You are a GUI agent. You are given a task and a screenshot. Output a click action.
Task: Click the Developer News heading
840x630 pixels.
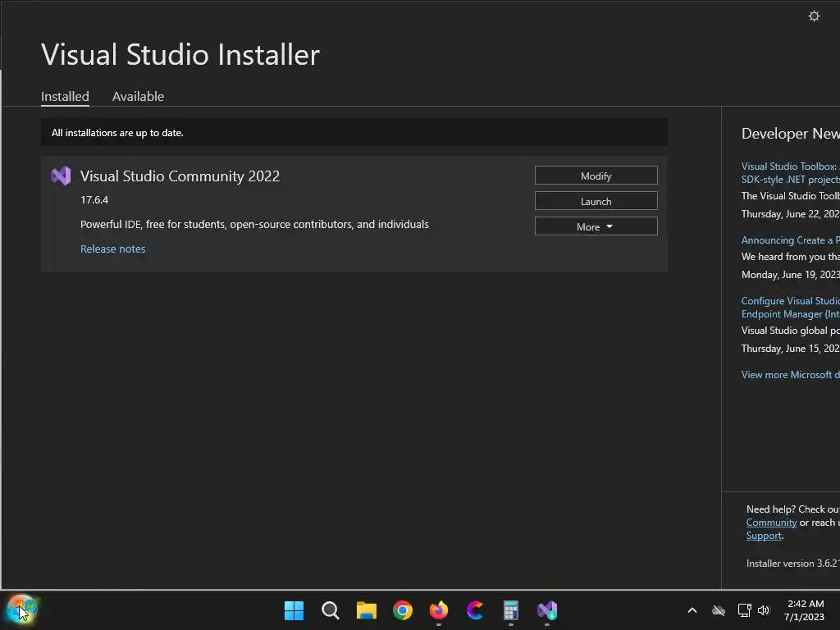click(x=790, y=134)
